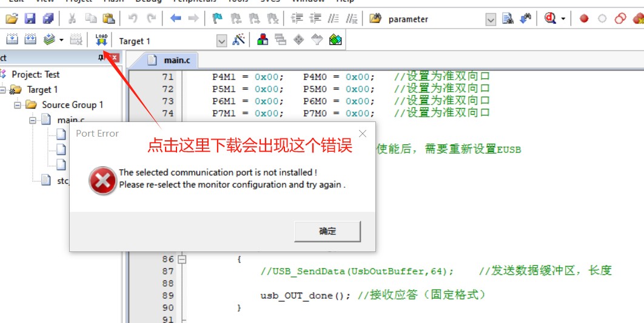Collapse the Target 1 tree node
Screen dimensions: 644x323
[x=2, y=90]
